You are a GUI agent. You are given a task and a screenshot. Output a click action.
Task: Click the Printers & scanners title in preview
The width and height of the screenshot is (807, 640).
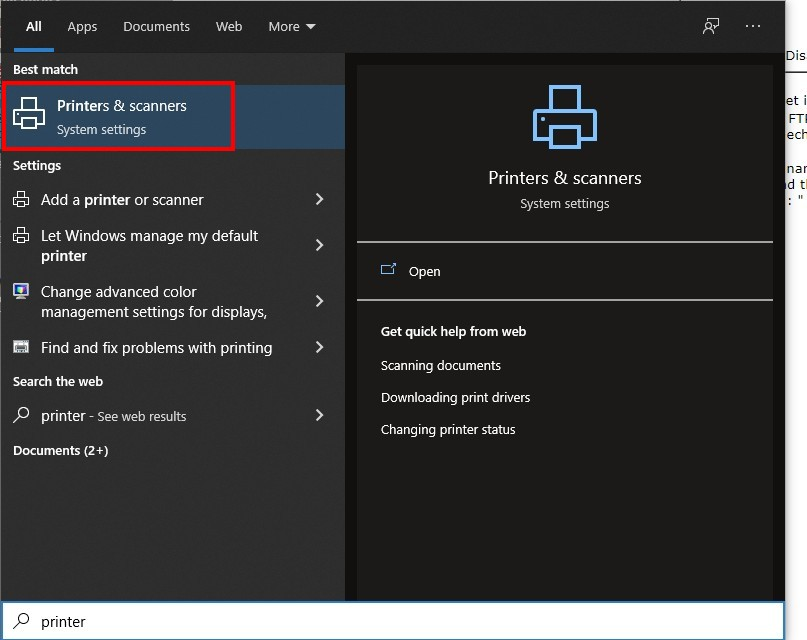coord(565,178)
